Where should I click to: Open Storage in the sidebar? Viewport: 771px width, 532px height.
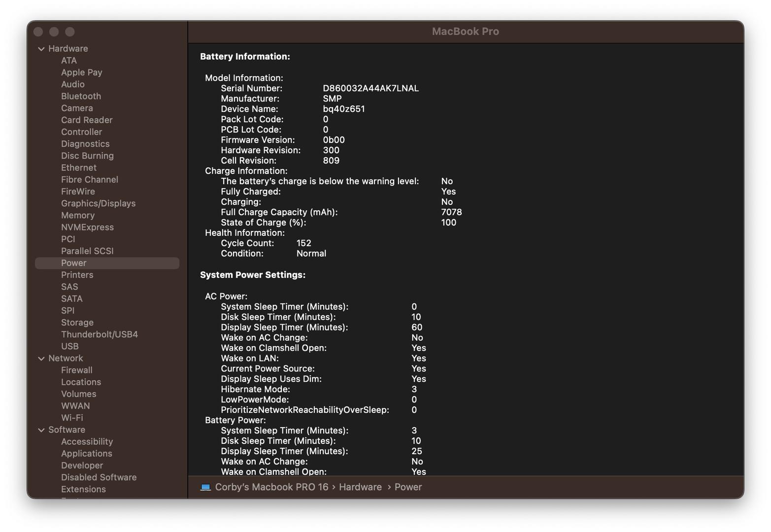point(77,323)
